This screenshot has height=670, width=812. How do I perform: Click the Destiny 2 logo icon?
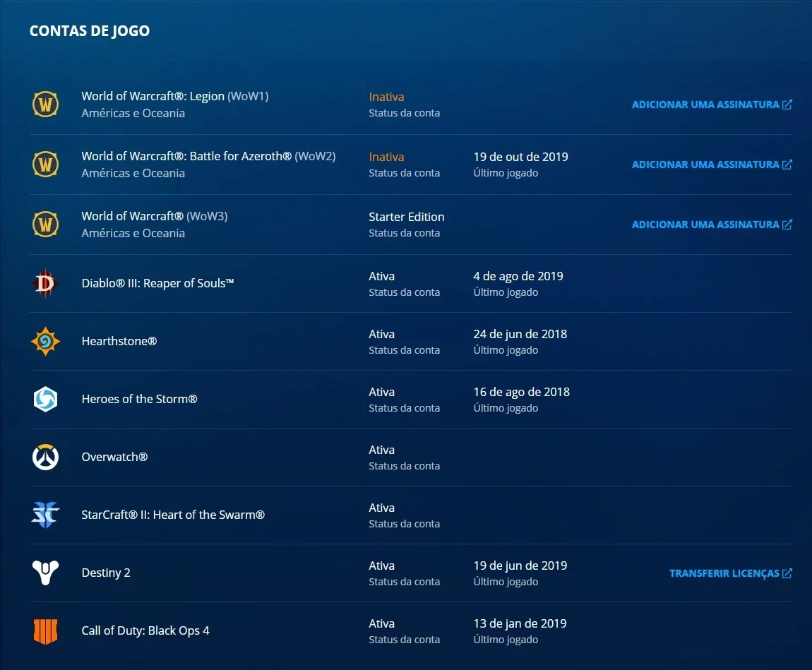tap(46, 573)
